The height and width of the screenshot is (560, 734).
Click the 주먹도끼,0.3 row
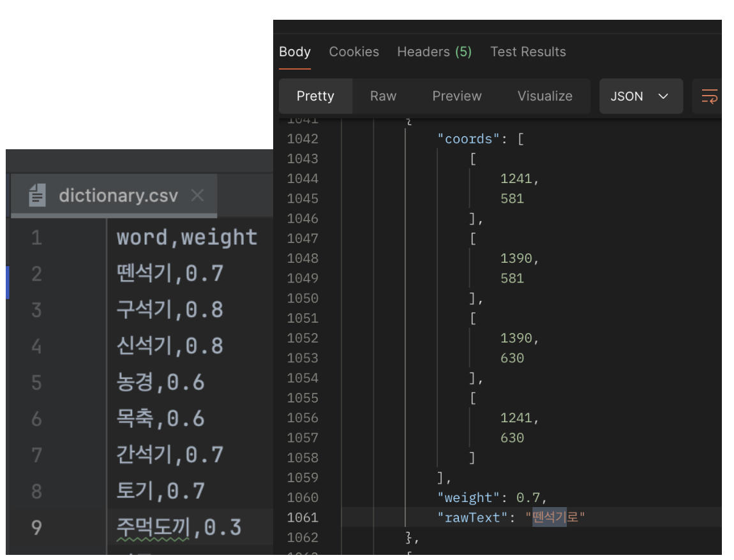click(179, 527)
